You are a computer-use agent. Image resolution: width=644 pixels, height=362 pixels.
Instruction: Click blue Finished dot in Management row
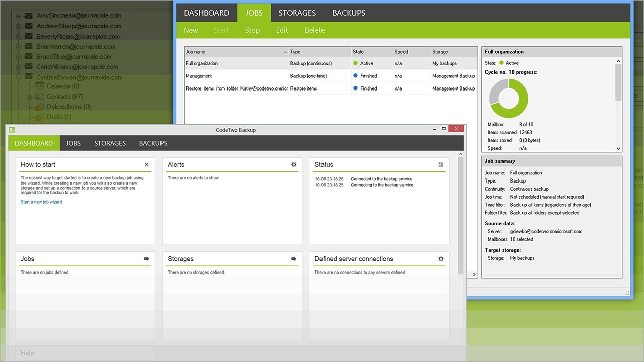[x=355, y=76]
